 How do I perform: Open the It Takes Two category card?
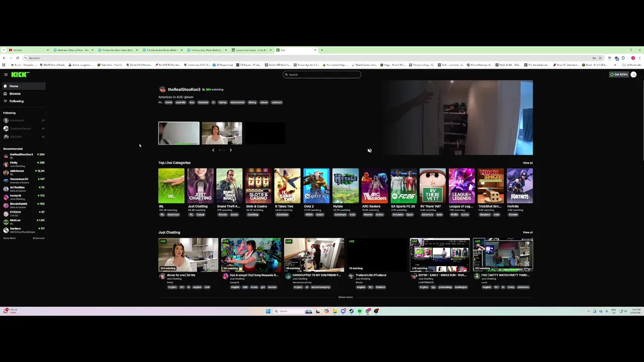(287, 186)
